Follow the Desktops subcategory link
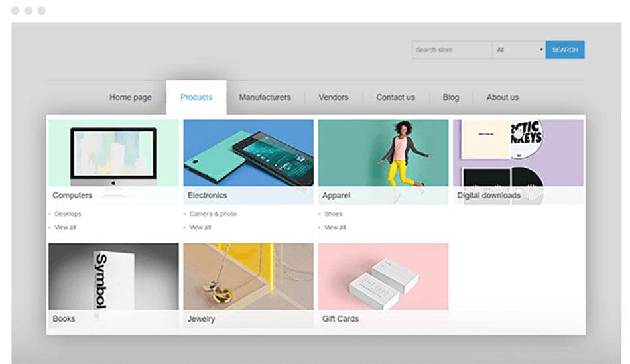Screen dimensions: 630x364 point(68,214)
